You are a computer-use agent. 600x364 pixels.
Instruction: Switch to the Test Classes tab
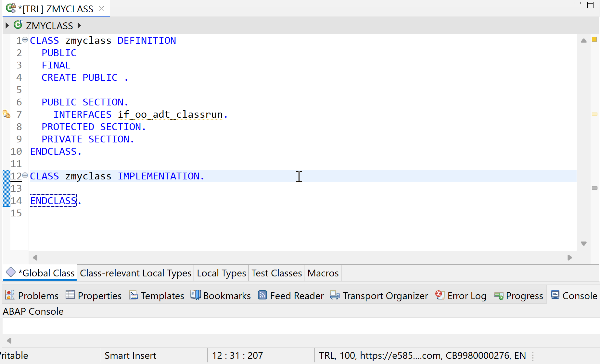pos(276,273)
